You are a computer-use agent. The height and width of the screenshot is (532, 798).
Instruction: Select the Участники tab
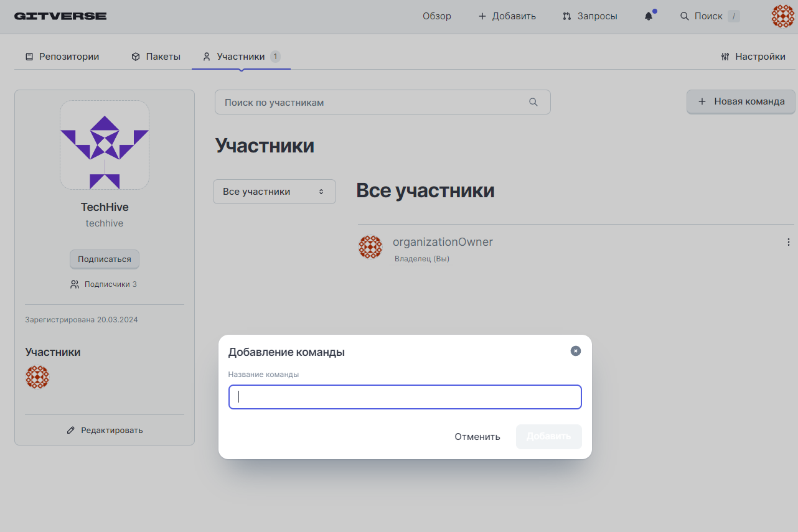(242, 57)
